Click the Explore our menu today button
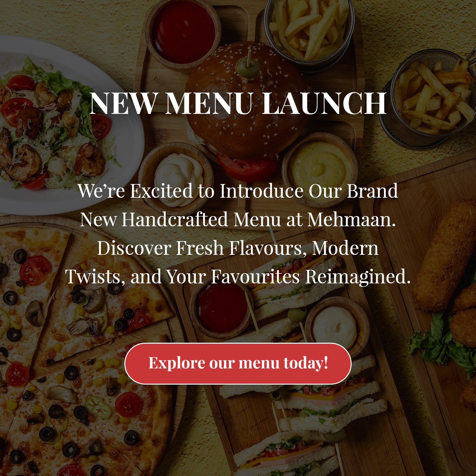Image resolution: width=476 pixels, height=476 pixels. coord(238,363)
